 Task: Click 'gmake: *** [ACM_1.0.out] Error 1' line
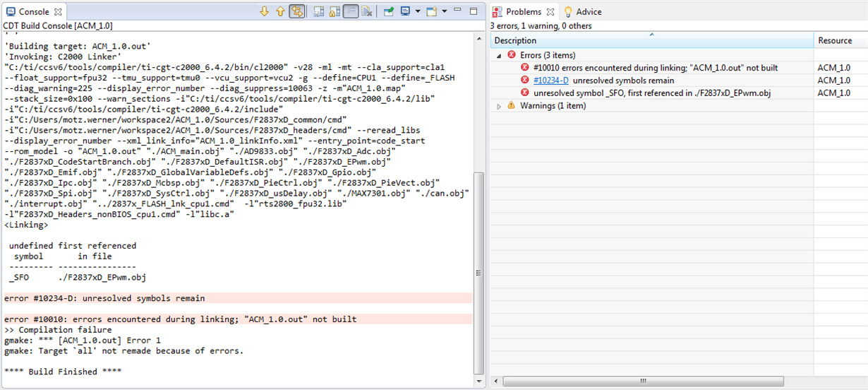click(83, 341)
